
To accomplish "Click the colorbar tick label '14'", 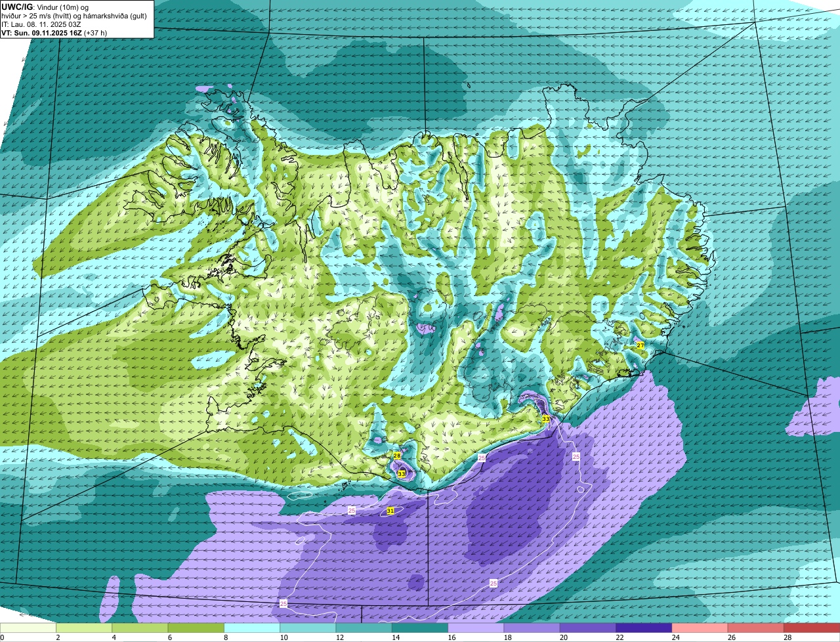I will pyautogui.click(x=395, y=637).
